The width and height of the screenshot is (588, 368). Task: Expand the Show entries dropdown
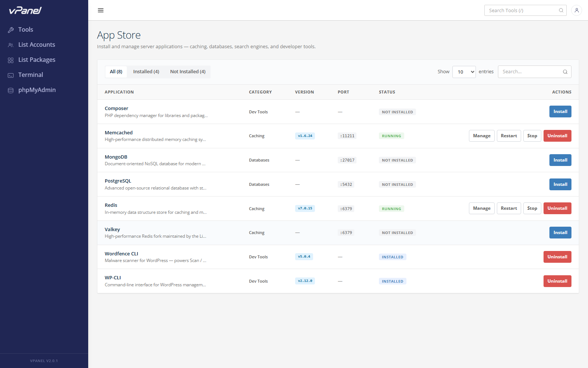pos(464,72)
